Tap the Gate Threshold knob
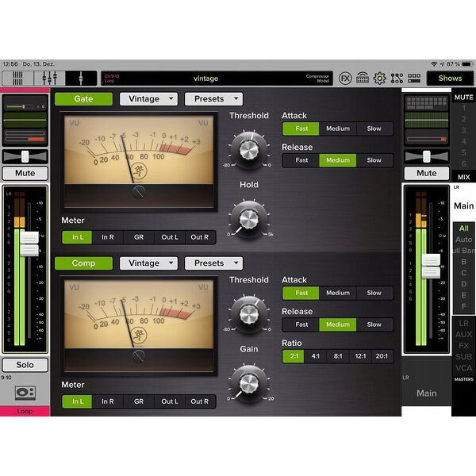 249,150
